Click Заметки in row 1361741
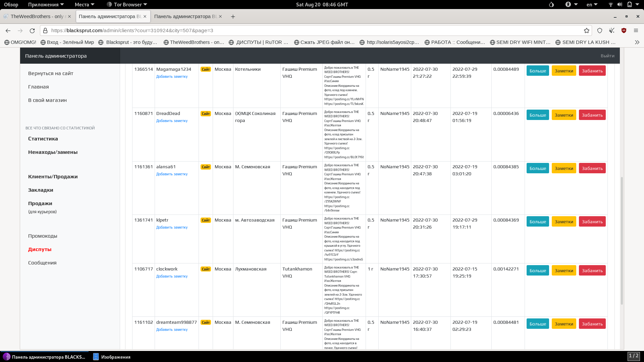This screenshot has height=362, width=644. click(x=564, y=222)
